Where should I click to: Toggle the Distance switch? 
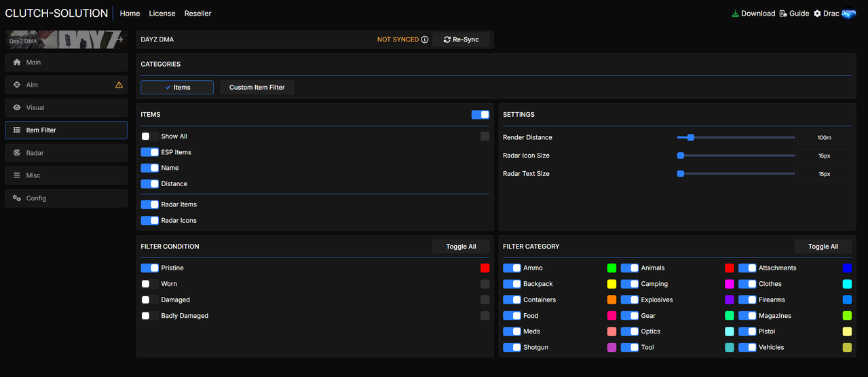[150, 184]
